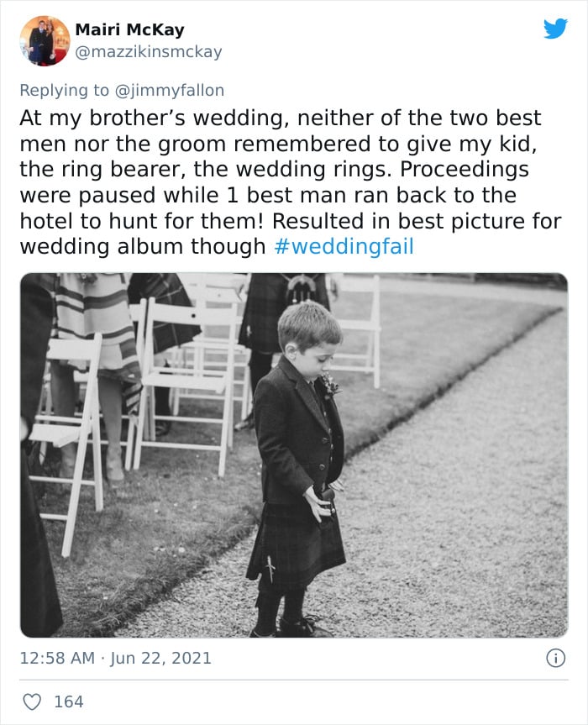Click the boy's kilt in the photo
Viewport: 588px width, 725px height.
(294, 546)
